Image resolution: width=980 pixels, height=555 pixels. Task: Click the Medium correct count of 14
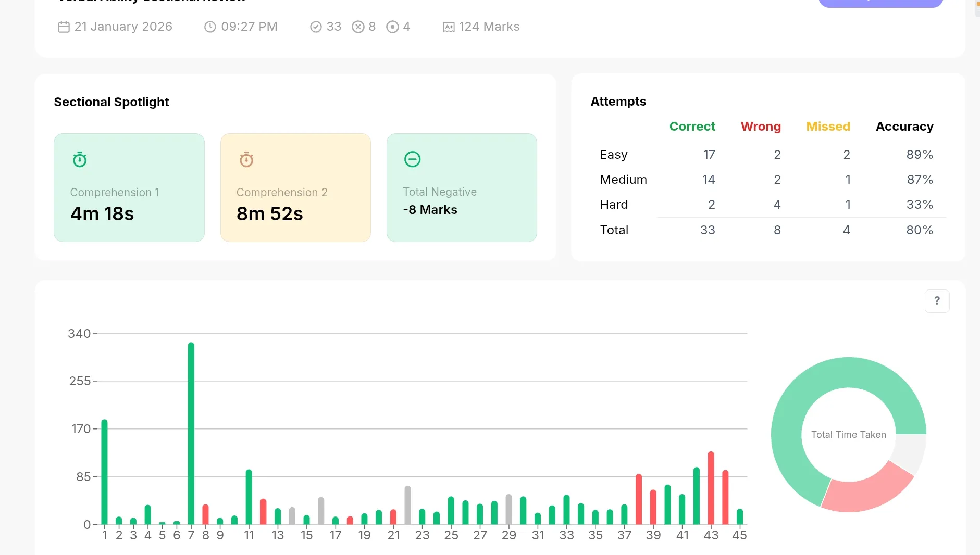click(709, 180)
